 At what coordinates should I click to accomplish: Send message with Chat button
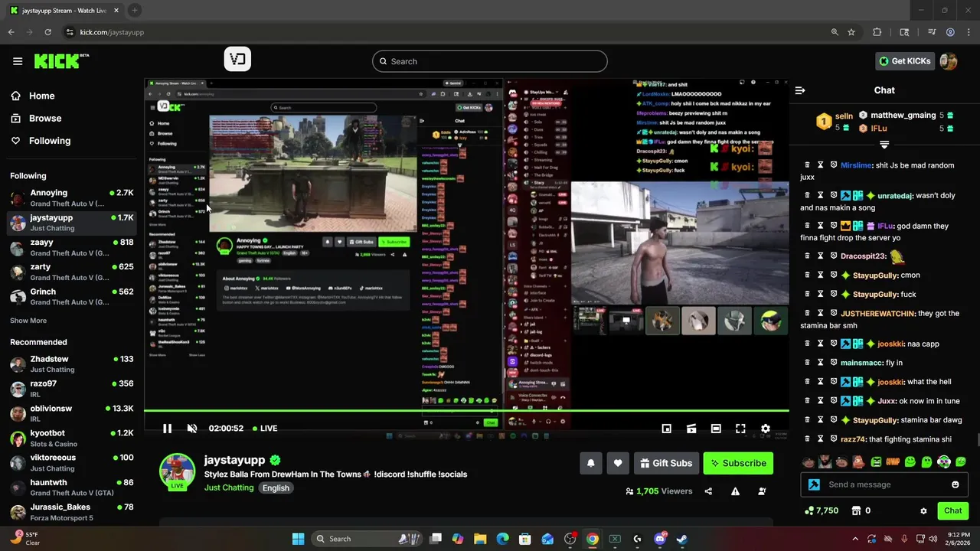(x=952, y=510)
